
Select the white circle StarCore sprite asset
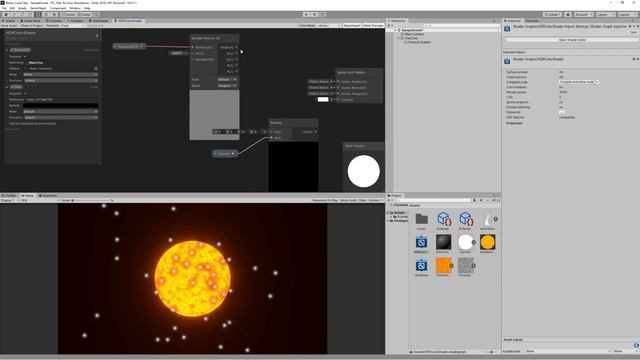point(466,242)
